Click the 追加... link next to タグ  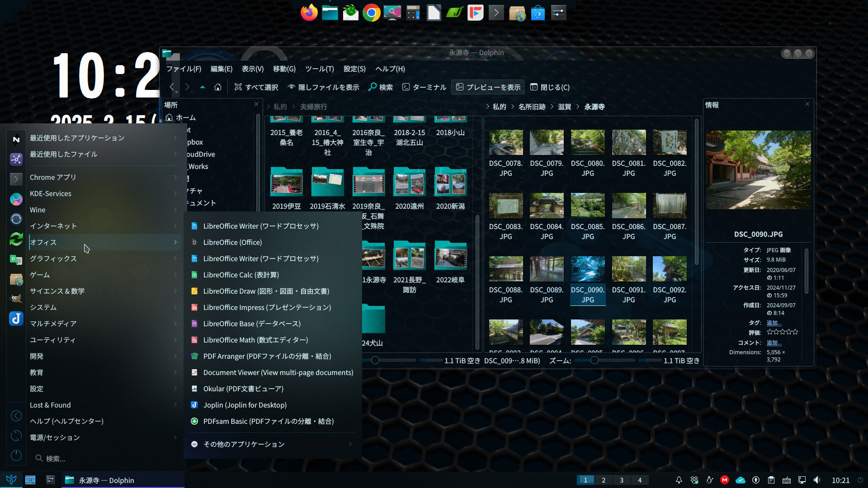pyautogui.click(x=774, y=323)
